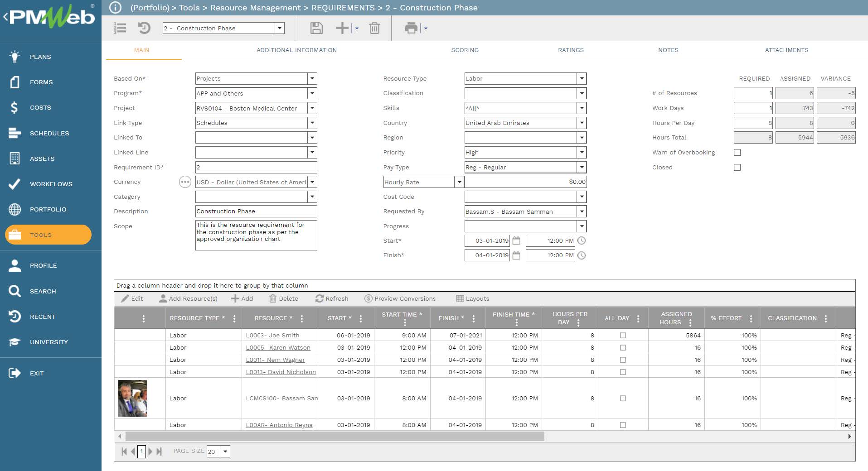Switch to Additional Information tab
This screenshot has height=471, width=868.
296,50
